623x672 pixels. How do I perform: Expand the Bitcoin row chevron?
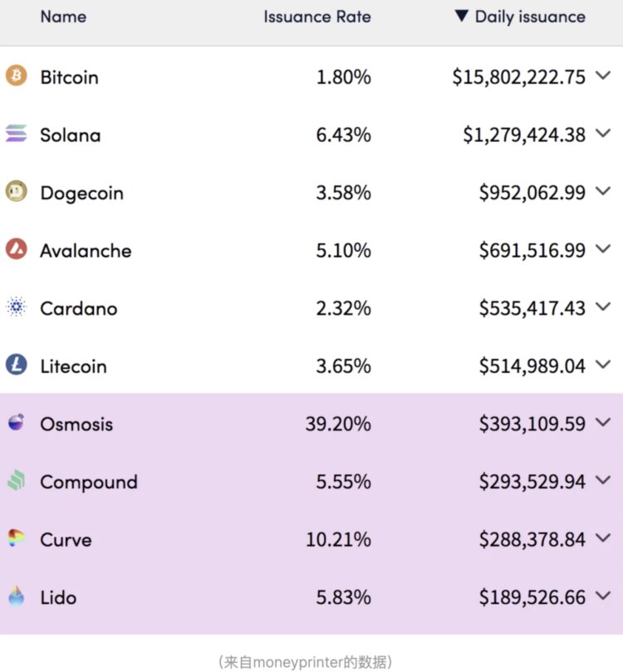(x=603, y=76)
